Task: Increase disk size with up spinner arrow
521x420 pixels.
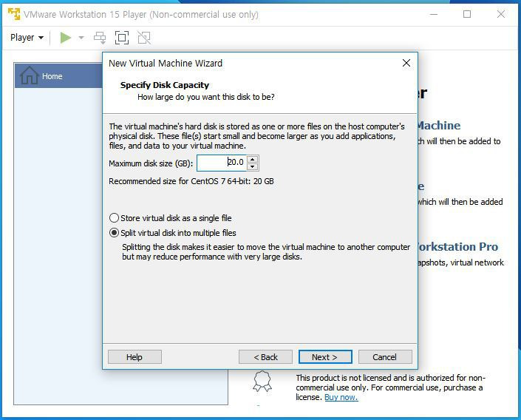Action: tap(253, 159)
